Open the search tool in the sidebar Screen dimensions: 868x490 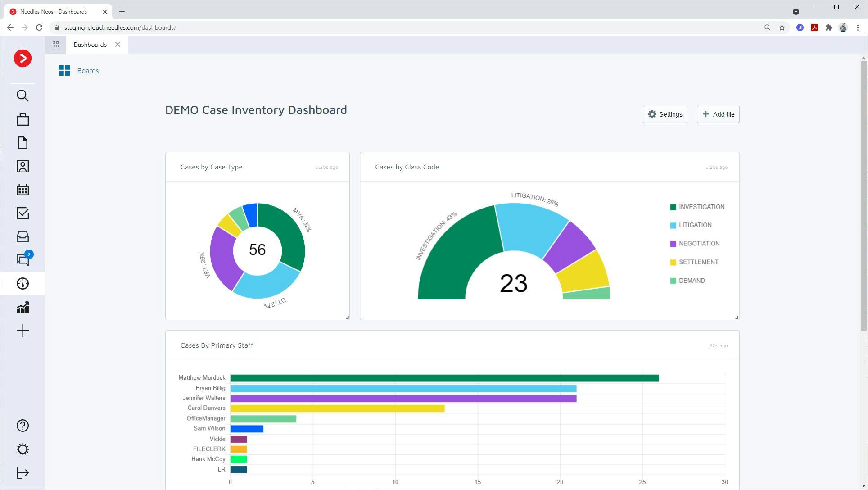[22, 95]
